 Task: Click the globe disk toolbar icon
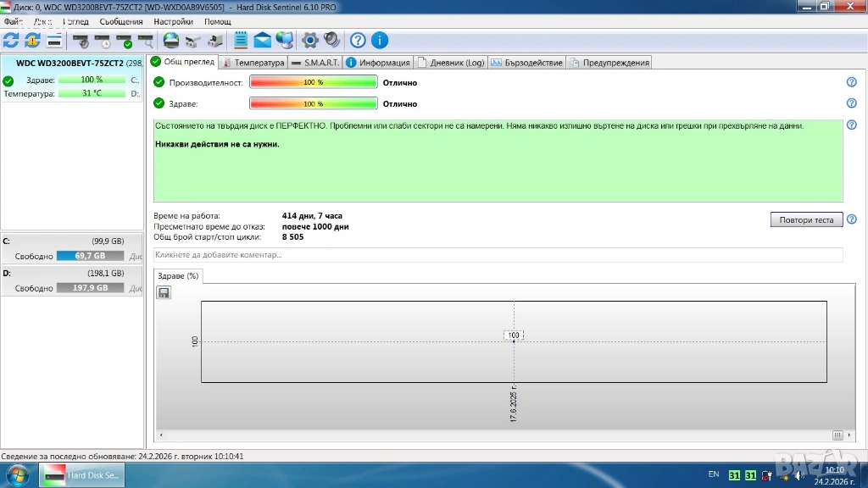click(171, 40)
